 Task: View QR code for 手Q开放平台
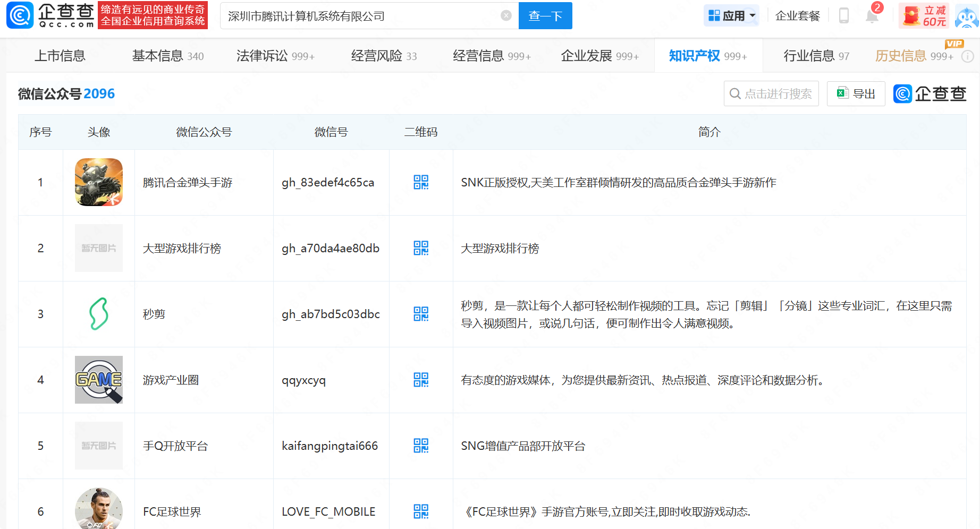(x=420, y=446)
